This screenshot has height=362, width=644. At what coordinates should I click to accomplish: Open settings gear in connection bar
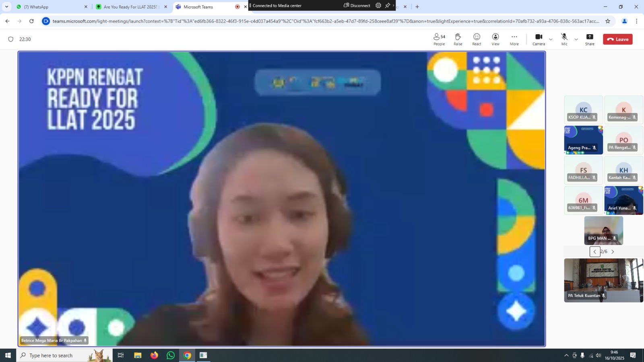tap(378, 6)
